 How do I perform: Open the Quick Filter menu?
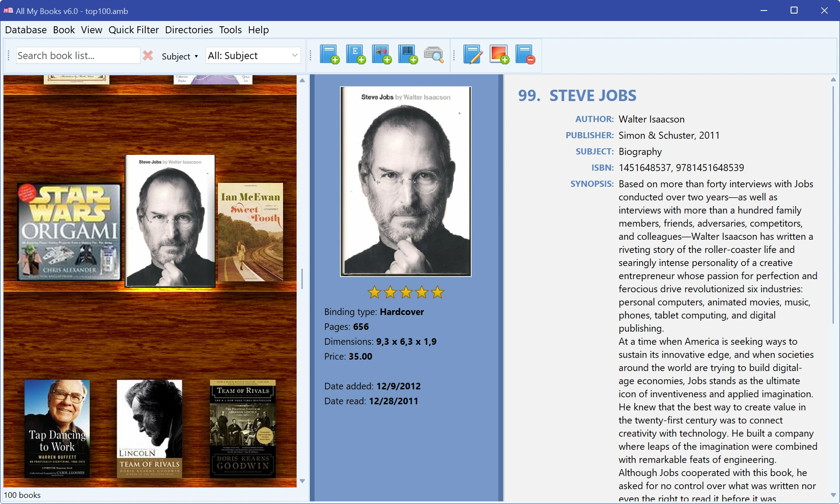point(134,30)
